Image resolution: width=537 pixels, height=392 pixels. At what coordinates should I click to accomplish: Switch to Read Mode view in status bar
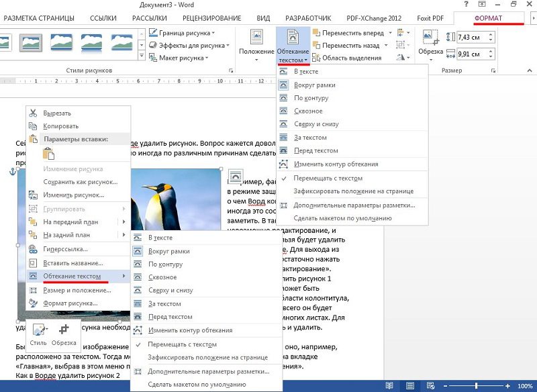tap(389, 386)
